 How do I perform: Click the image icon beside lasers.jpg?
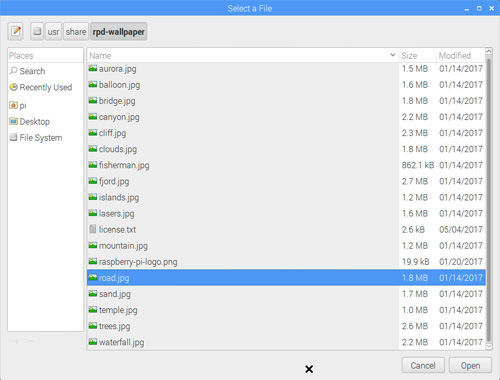pos(93,213)
